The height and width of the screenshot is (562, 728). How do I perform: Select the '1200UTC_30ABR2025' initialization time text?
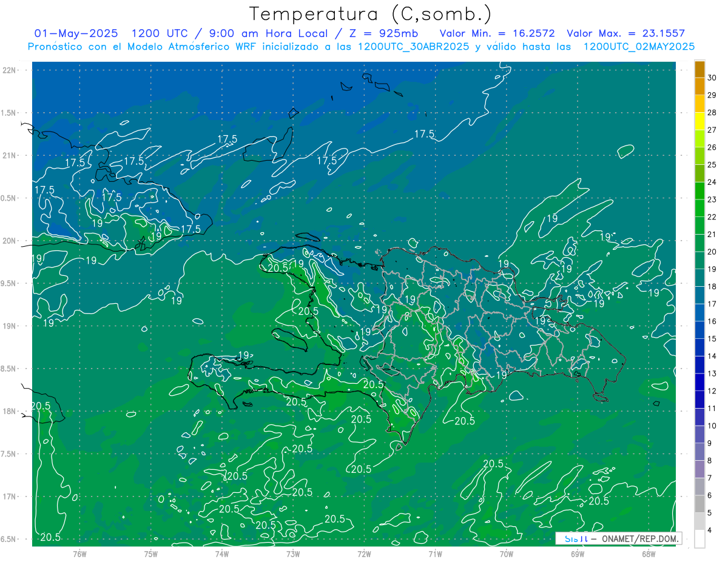point(414,47)
